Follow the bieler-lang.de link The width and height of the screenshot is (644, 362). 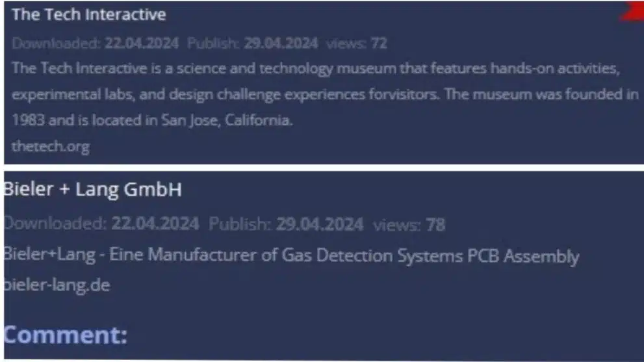57,285
